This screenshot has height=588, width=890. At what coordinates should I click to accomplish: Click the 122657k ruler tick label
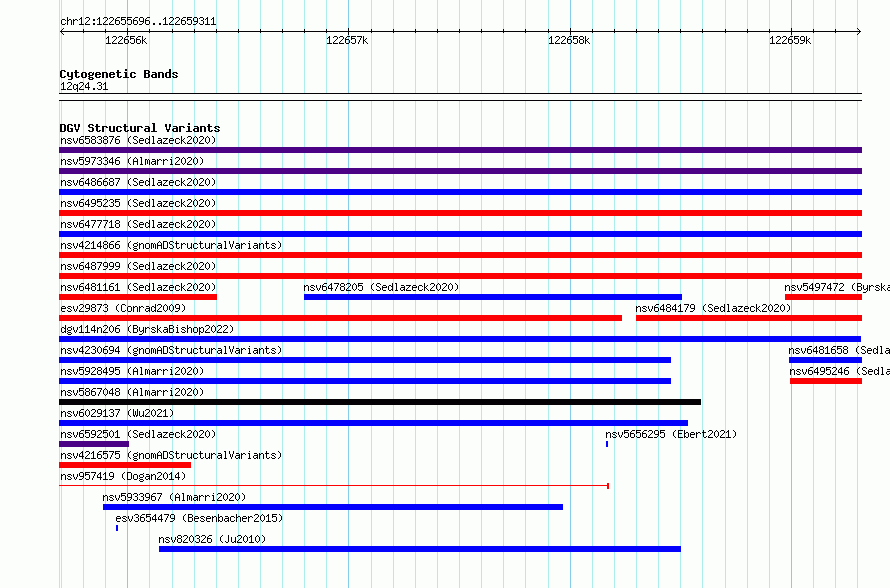tap(347, 40)
